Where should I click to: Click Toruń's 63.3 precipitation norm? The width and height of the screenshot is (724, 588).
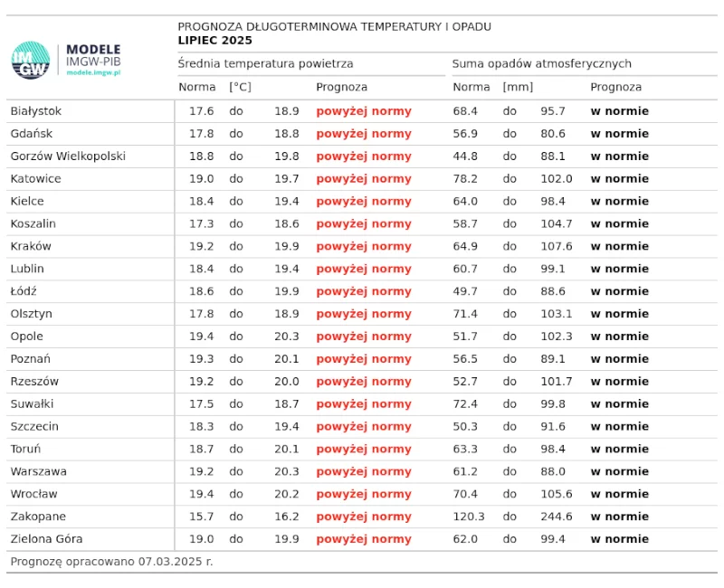(465, 449)
